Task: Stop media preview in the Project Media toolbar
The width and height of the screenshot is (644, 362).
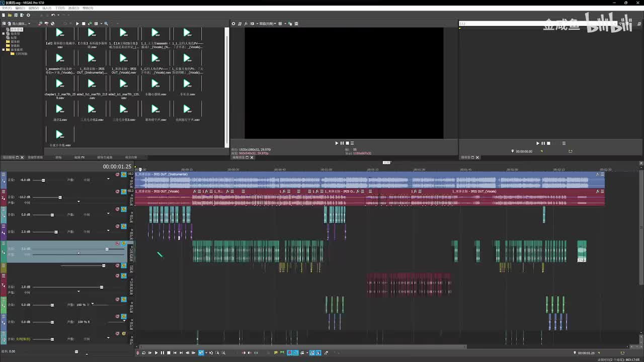Action: (x=84, y=24)
